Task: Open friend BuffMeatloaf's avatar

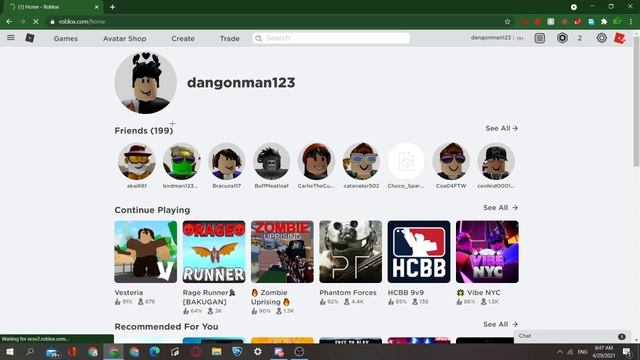Action: [x=271, y=162]
